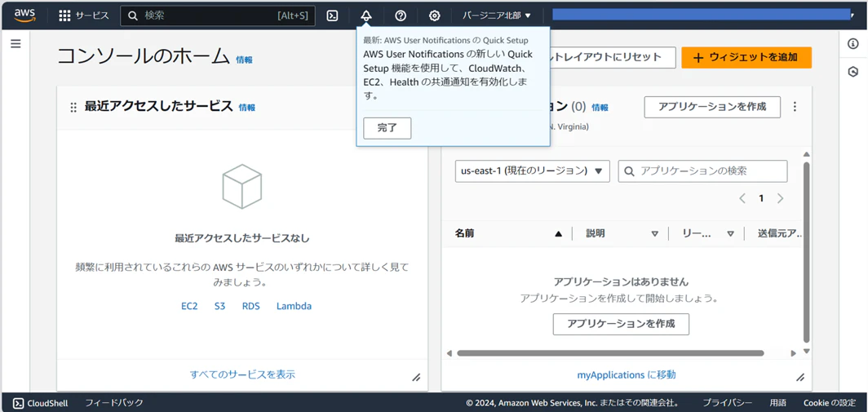Click the applications vertical scrollbar
Viewport: 868px width, 412px height.
[807, 253]
